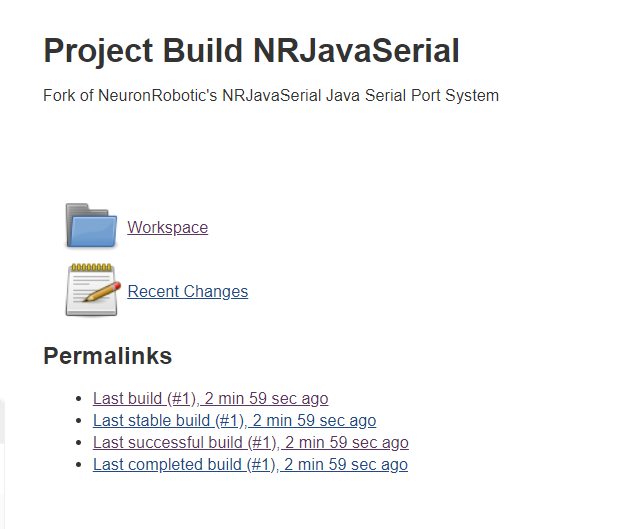The height and width of the screenshot is (529, 626).
Task: Click the Last build timestamp 2 min 59 sec ago
Action: (266, 398)
